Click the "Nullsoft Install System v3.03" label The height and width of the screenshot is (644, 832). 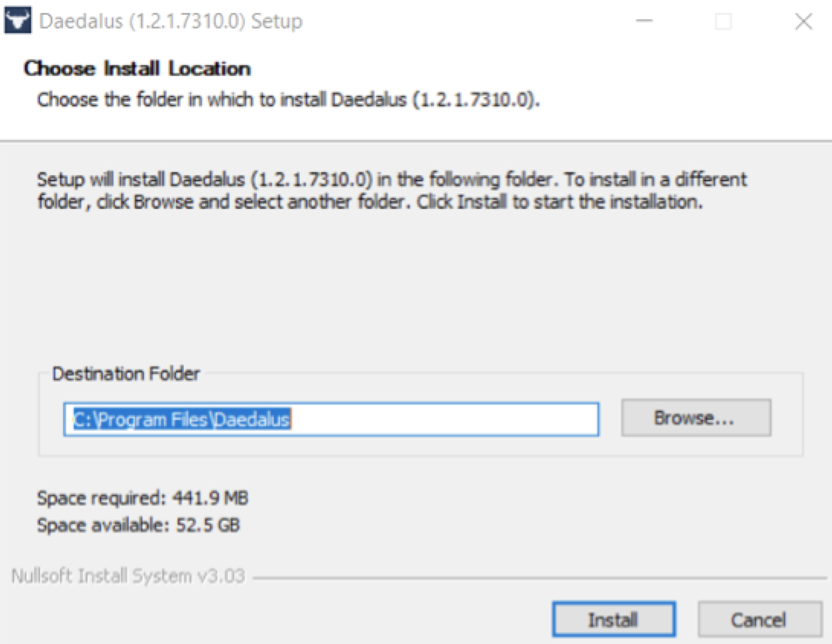coord(128,576)
